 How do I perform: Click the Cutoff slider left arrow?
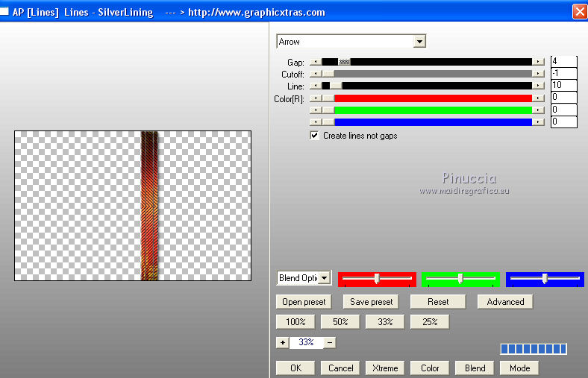point(316,74)
